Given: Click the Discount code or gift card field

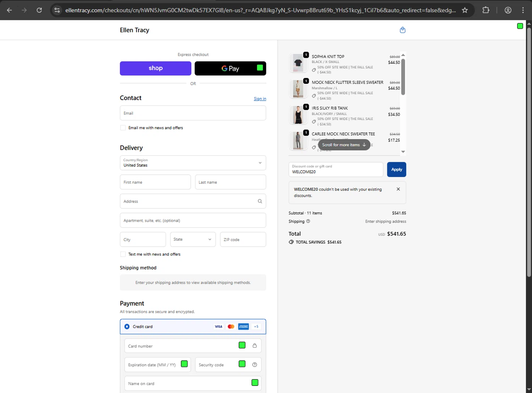Looking at the screenshot, I should [x=336, y=170].
